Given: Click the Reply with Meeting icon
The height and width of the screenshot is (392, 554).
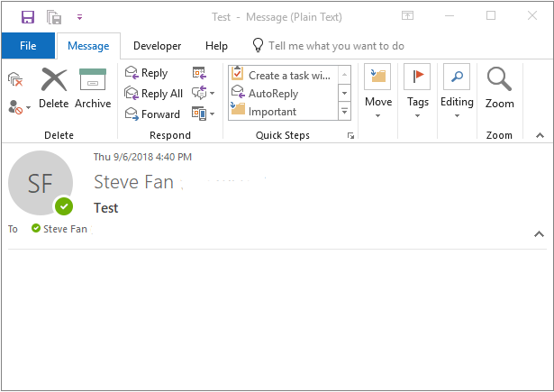Looking at the screenshot, I should coord(199,73).
